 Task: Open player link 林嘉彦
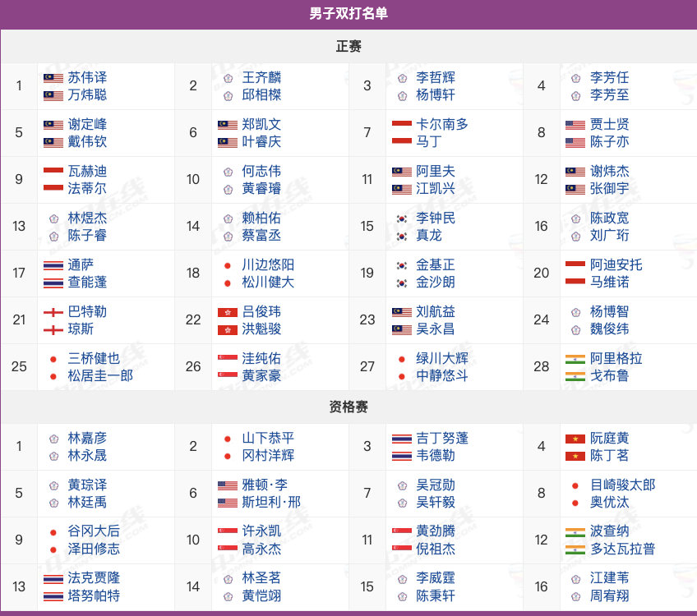tap(87, 439)
